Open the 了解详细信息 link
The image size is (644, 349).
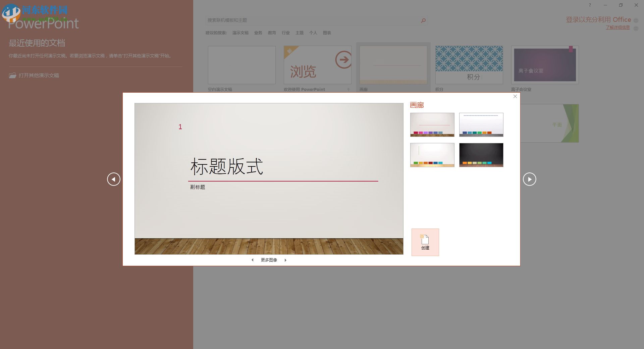618,27
